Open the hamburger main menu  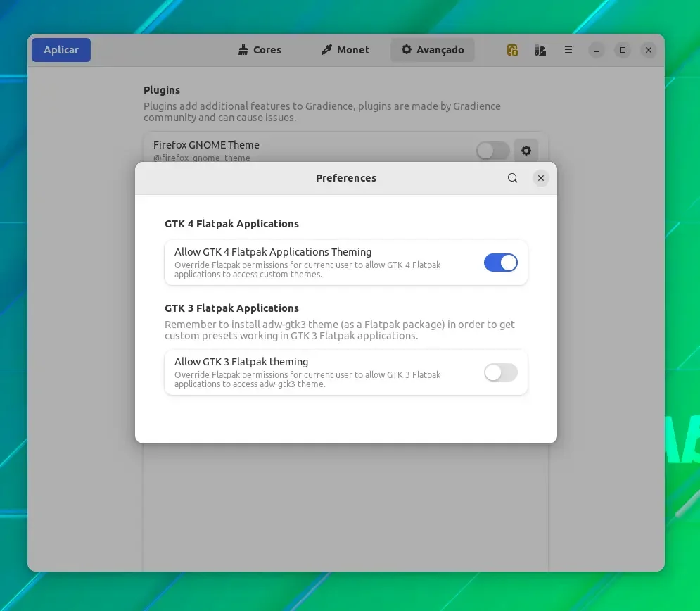568,50
